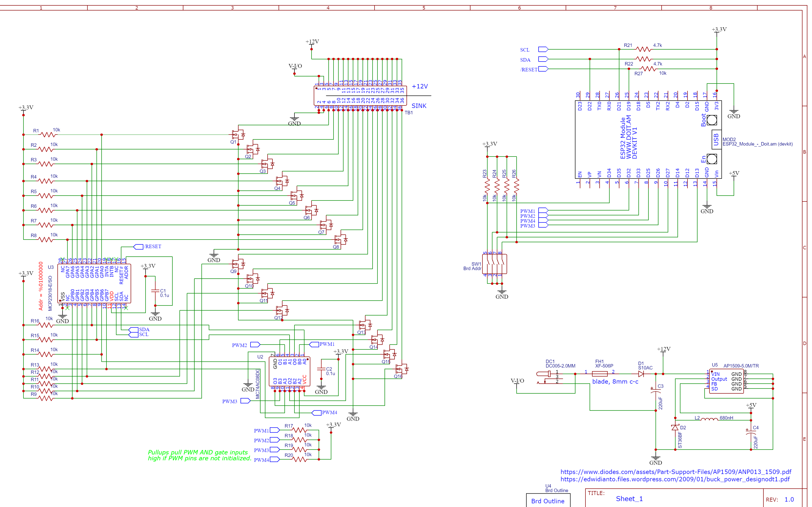Select the TB1 designator label
The image size is (812, 507).
[408, 113]
